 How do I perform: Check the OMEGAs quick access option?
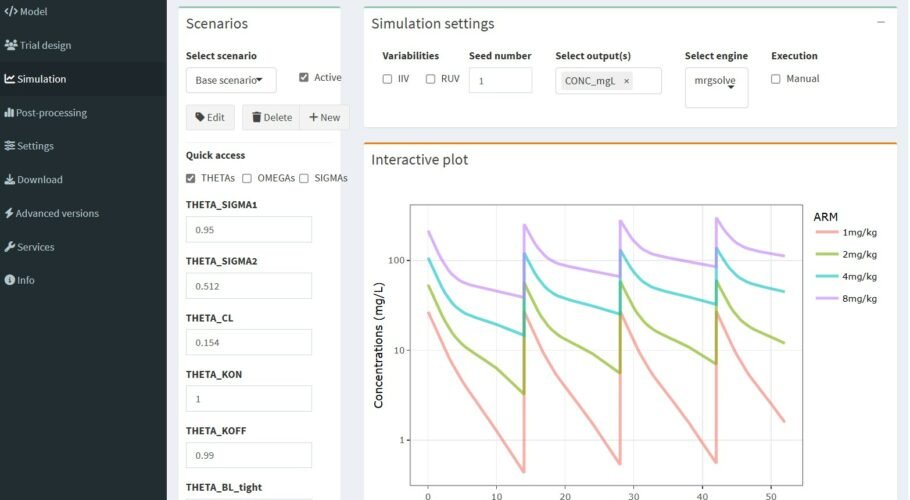point(247,178)
